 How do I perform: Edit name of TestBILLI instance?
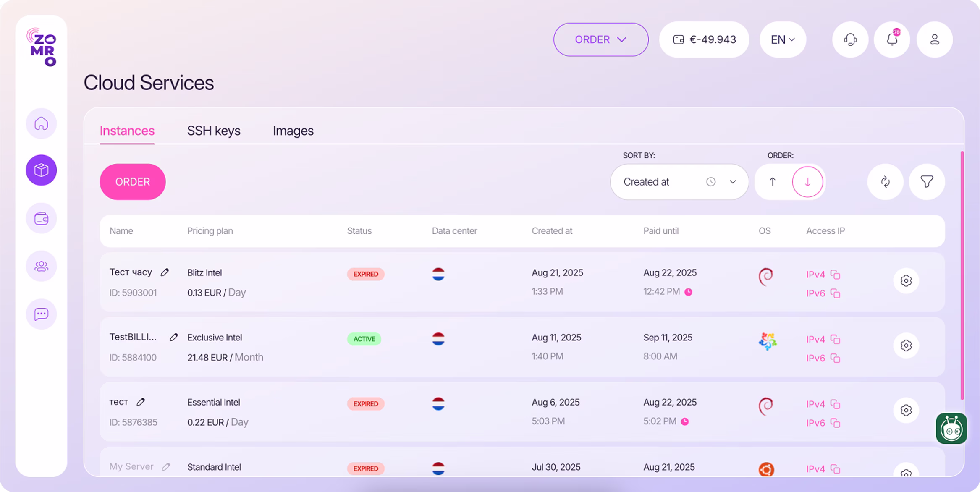[173, 337]
